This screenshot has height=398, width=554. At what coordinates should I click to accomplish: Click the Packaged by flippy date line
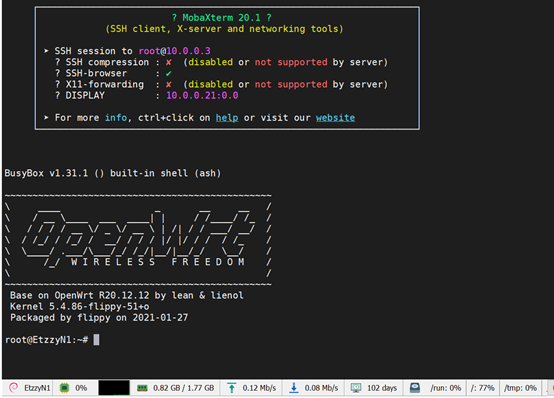[x=99, y=318]
